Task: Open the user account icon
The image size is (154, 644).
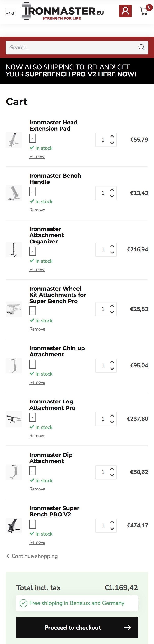Action: [x=125, y=11]
